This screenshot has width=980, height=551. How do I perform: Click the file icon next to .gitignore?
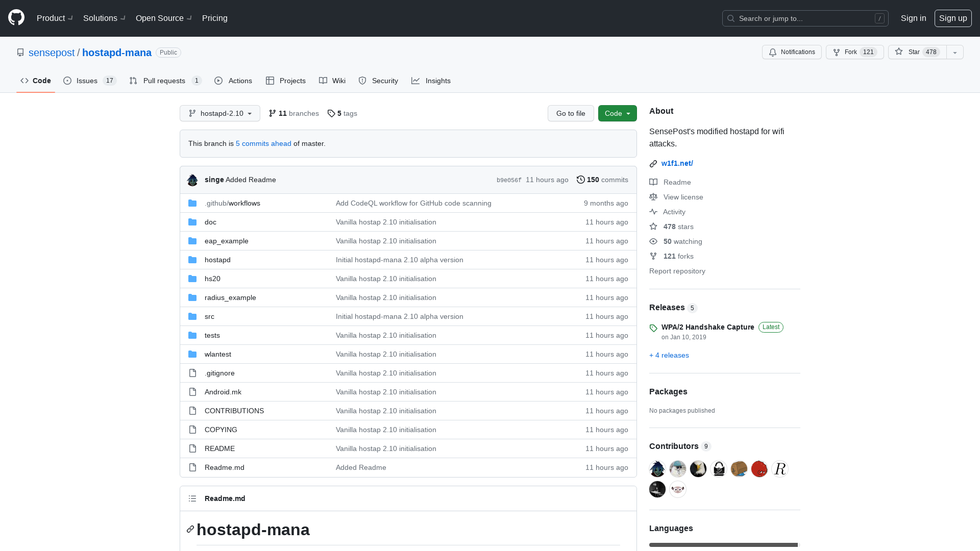[192, 373]
